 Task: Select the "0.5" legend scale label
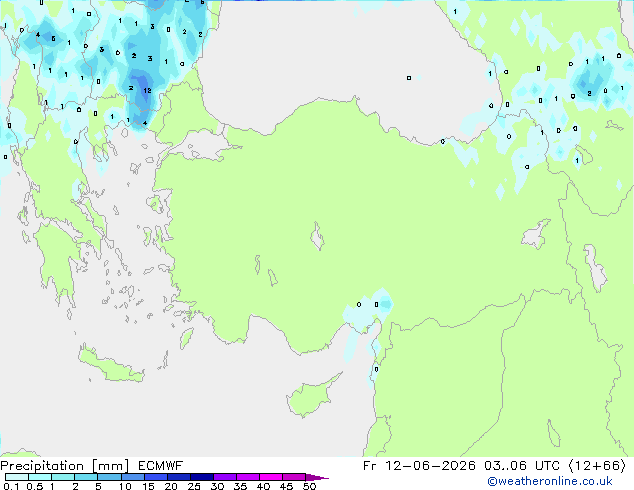35,486
